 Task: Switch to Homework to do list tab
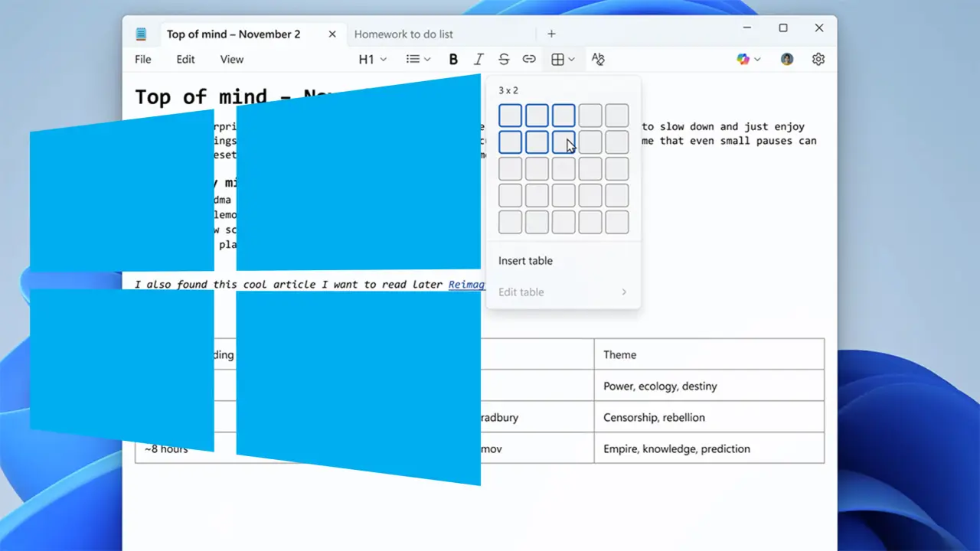pos(403,34)
